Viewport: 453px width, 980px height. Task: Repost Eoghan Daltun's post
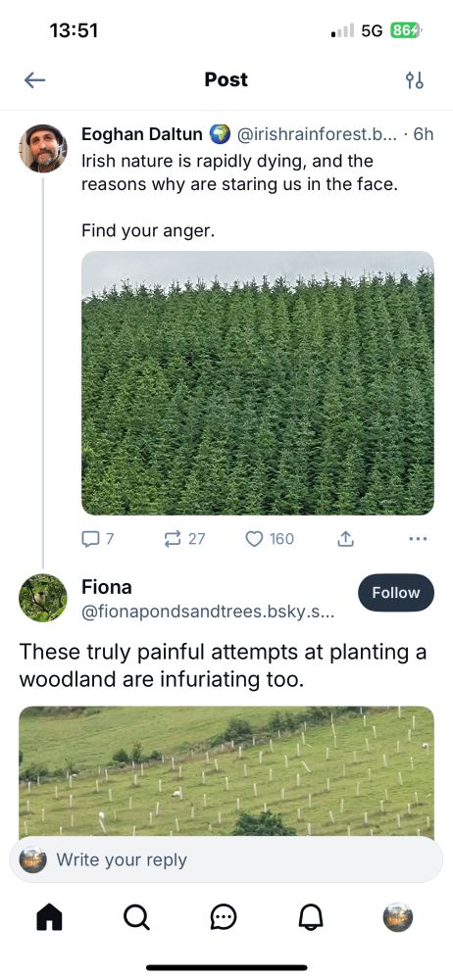tap(184, 539)
